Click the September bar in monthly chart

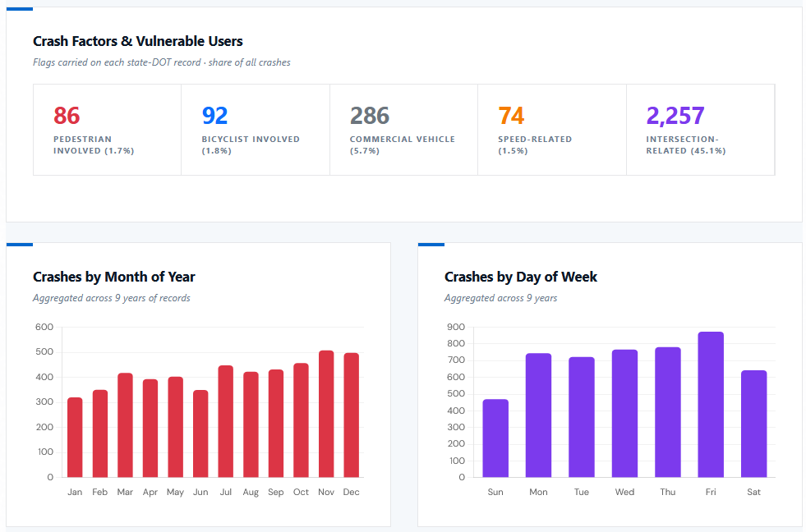coord(276,424)
